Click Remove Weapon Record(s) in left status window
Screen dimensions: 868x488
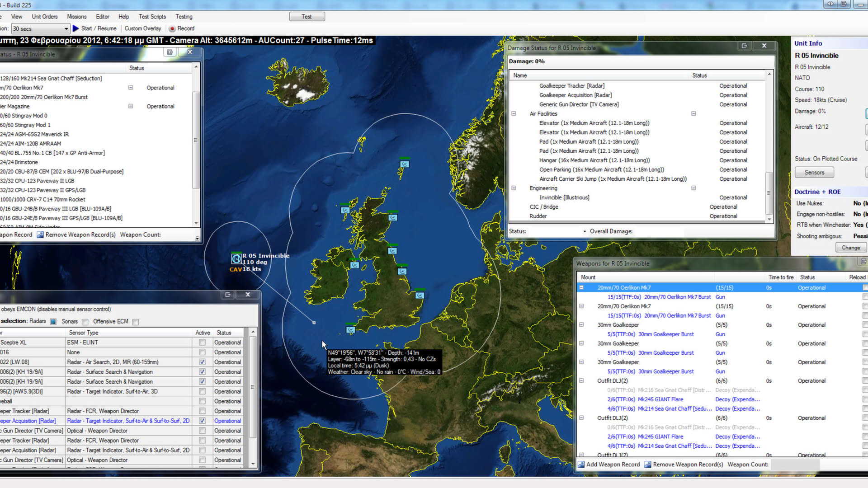pyautogui.click(x=76, y=235)
